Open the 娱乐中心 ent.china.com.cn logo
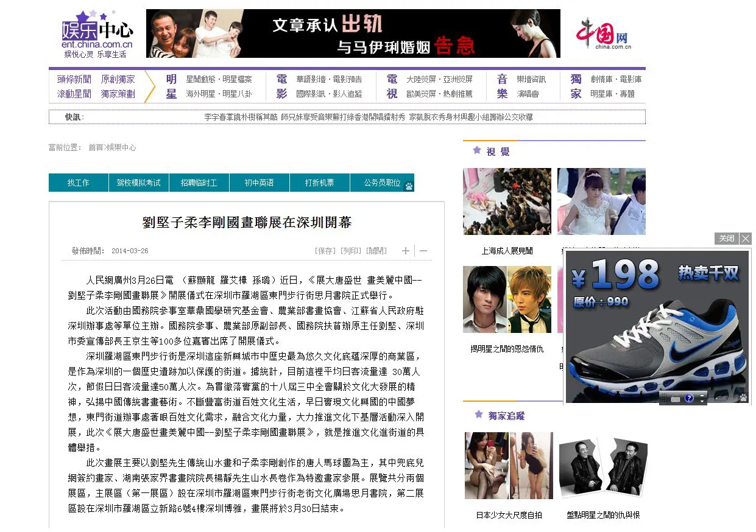Image resolution: width=756 pixels, height=532 pixels. [x=97, y=35]
